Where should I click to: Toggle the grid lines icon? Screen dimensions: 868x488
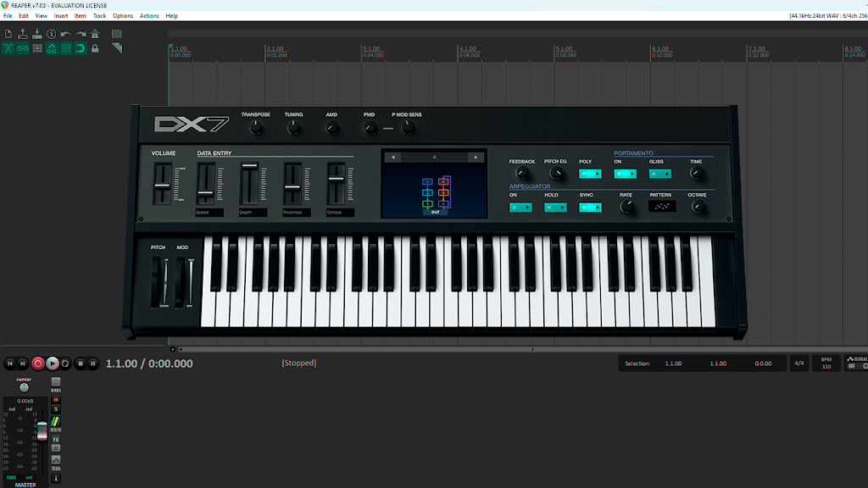coord(66,48)
